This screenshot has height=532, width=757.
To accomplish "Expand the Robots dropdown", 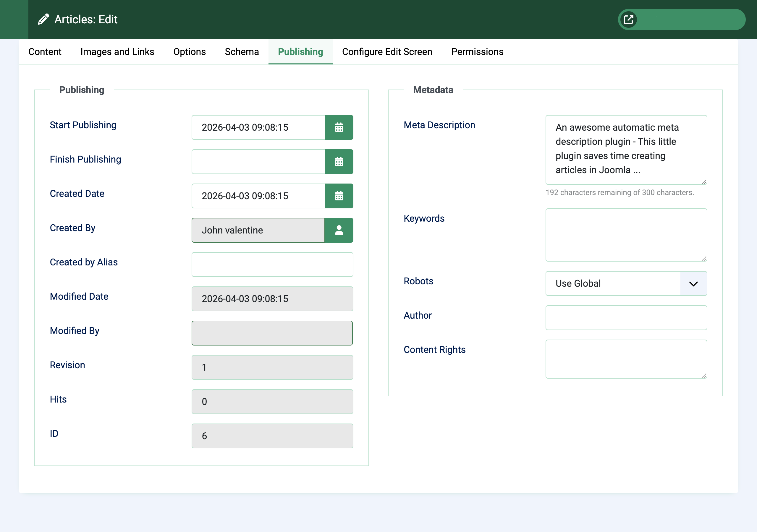I will (x=626, y=283).
